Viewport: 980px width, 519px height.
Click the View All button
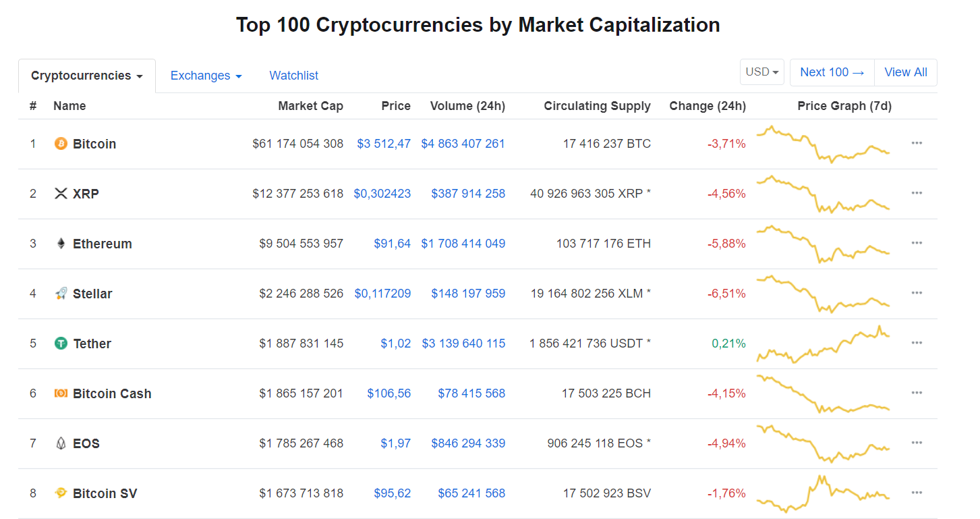coord(905,72)
